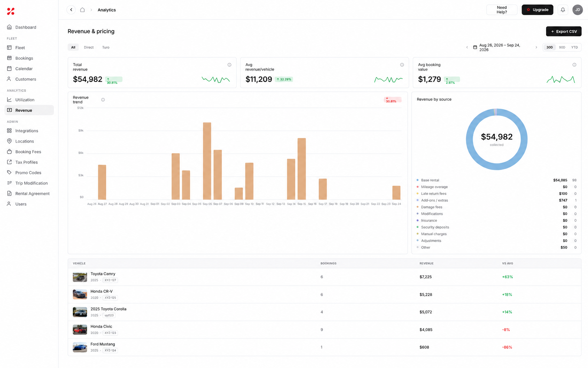Click the Toyota Camry vehicle thumbnail
588x368 pixels.
(80, 277)
